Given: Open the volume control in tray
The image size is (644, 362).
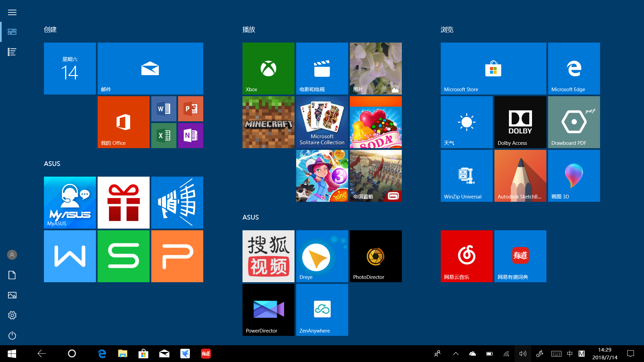Looking at the screenshot, I should pyautogui.click(x=523, y=354).
